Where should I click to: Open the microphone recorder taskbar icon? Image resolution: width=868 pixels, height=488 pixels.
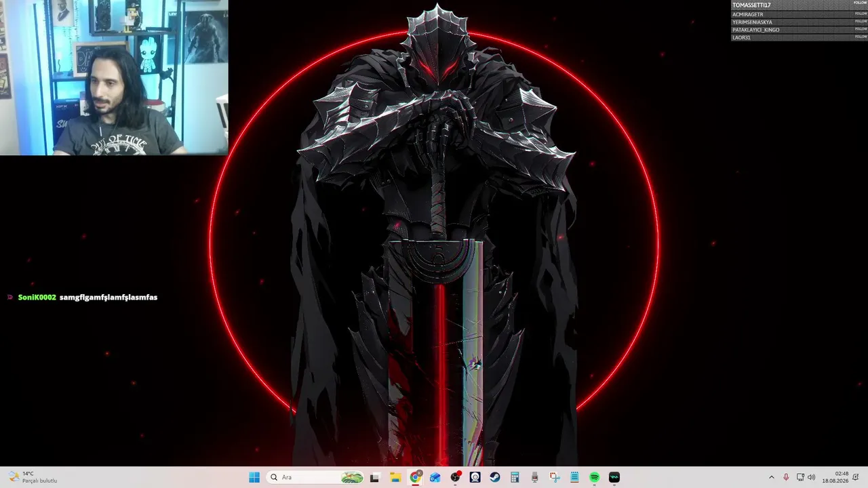pyautogui.click(x=535, y=477)
